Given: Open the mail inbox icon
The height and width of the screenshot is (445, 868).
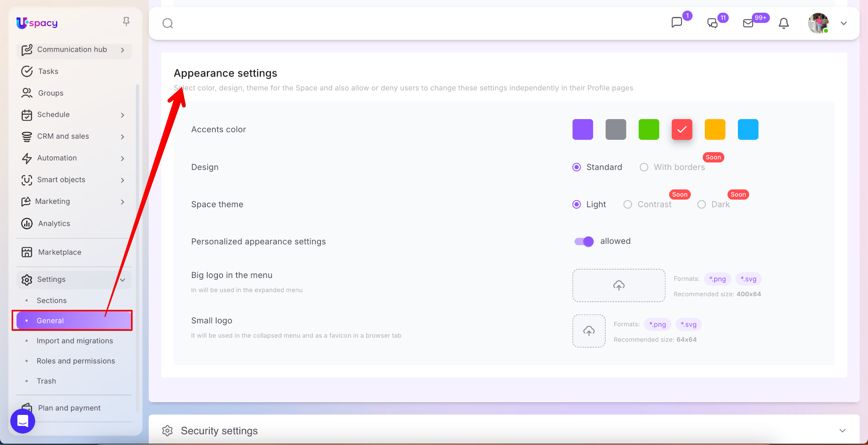Looking at the screenshot, I should click(748, 23).
